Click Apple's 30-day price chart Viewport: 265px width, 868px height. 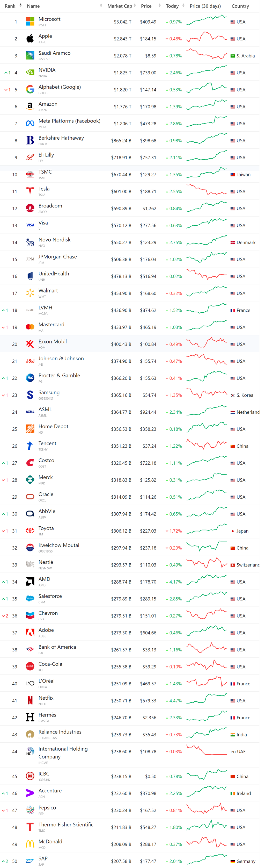207,37
